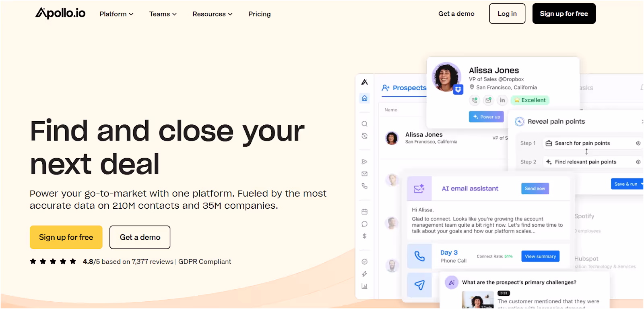Expand the Teams menu

pyautogui.click(x=163, y=14)
